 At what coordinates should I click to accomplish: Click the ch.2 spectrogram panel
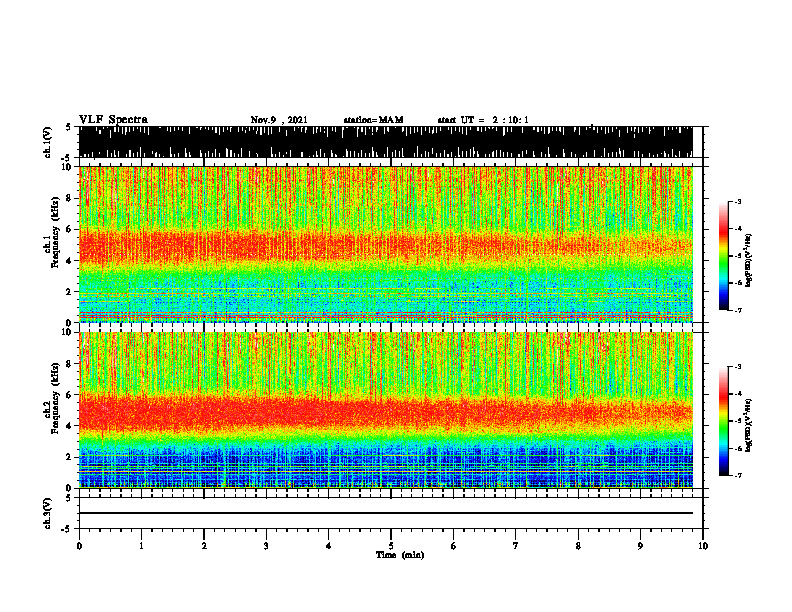(385, 410)
